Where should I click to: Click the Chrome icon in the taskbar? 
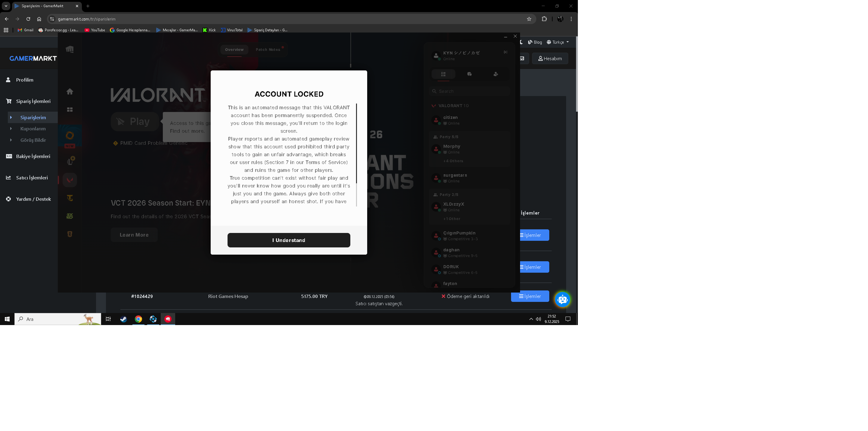[138, 319]
